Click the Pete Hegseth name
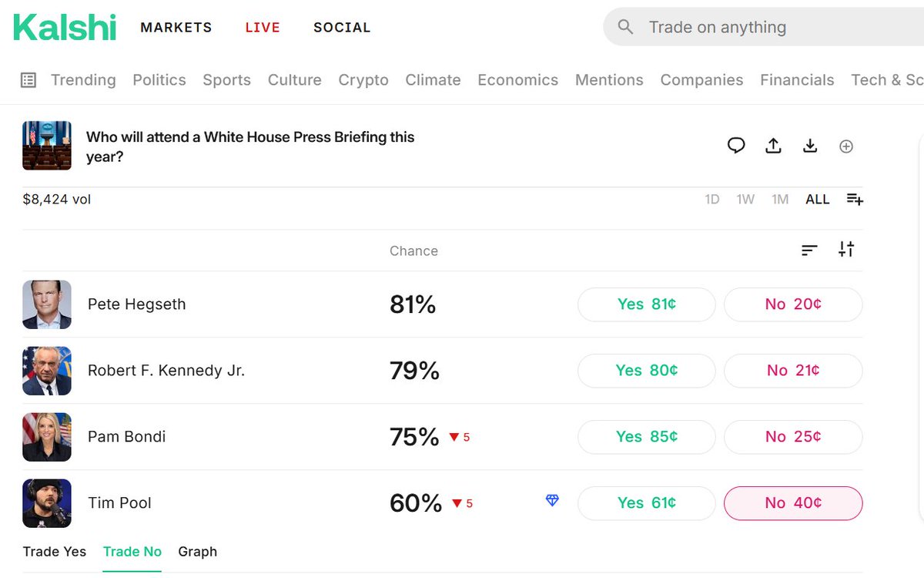Screen dimensions: 924x578 (x=137, y=304)
